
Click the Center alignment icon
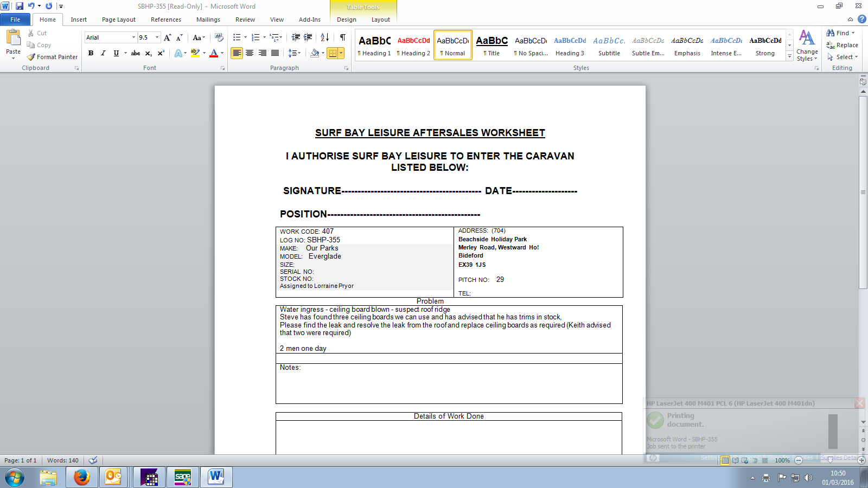[250, 53]
